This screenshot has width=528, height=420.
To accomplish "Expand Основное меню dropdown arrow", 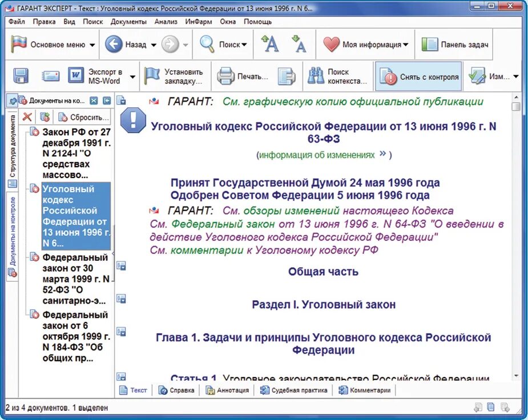I will point(92,45).
